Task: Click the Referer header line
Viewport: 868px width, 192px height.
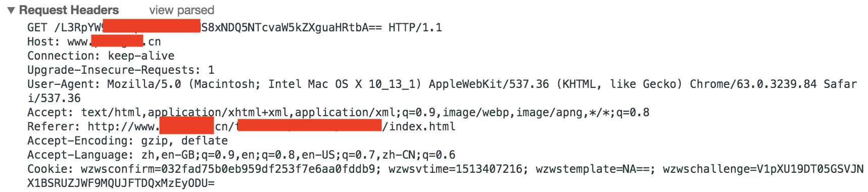Action: [x=242, y=126]
